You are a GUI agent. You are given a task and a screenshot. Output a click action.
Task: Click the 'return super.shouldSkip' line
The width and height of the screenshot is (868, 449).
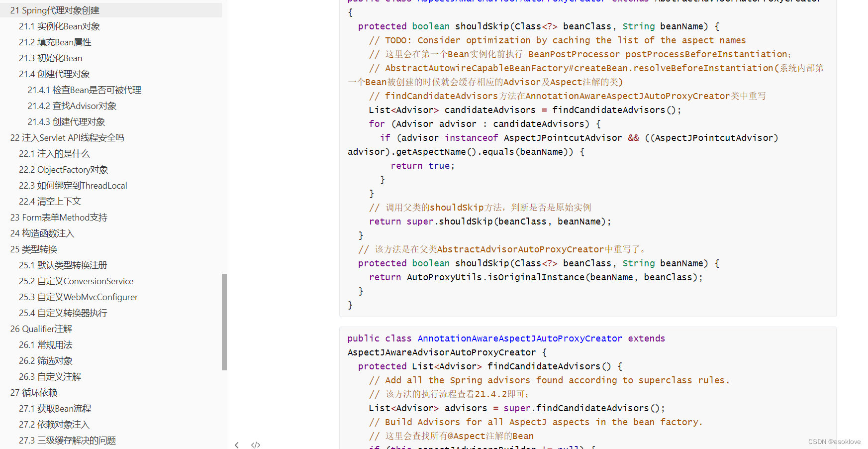pos(490,222)
